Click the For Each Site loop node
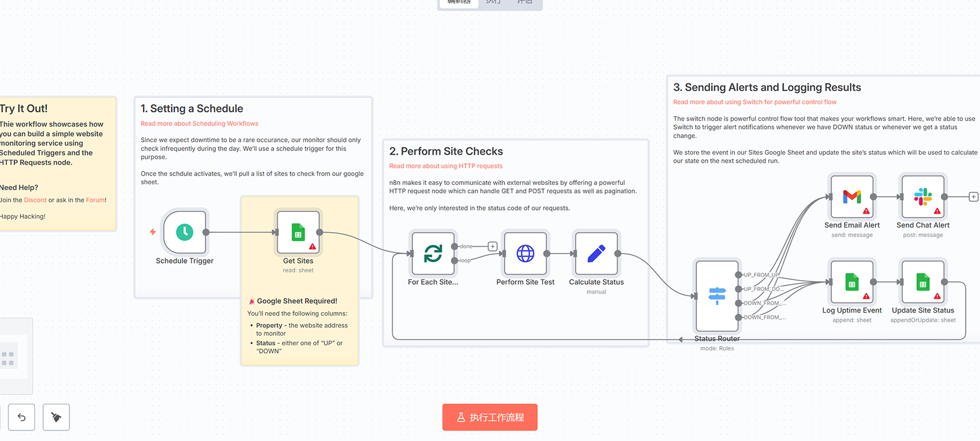Screen dimensions: 980x441 (x=433, y=253)
